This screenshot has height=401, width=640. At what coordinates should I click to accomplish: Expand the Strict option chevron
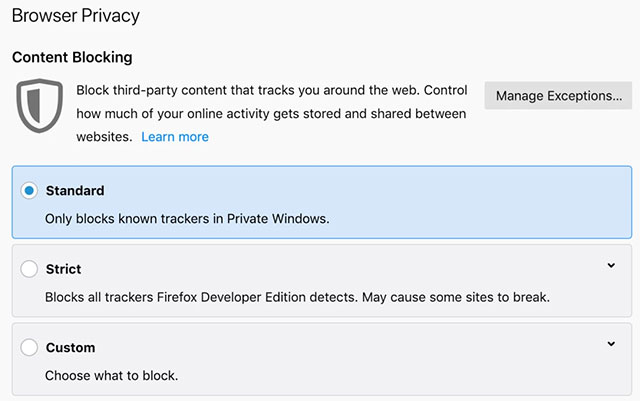610,265
